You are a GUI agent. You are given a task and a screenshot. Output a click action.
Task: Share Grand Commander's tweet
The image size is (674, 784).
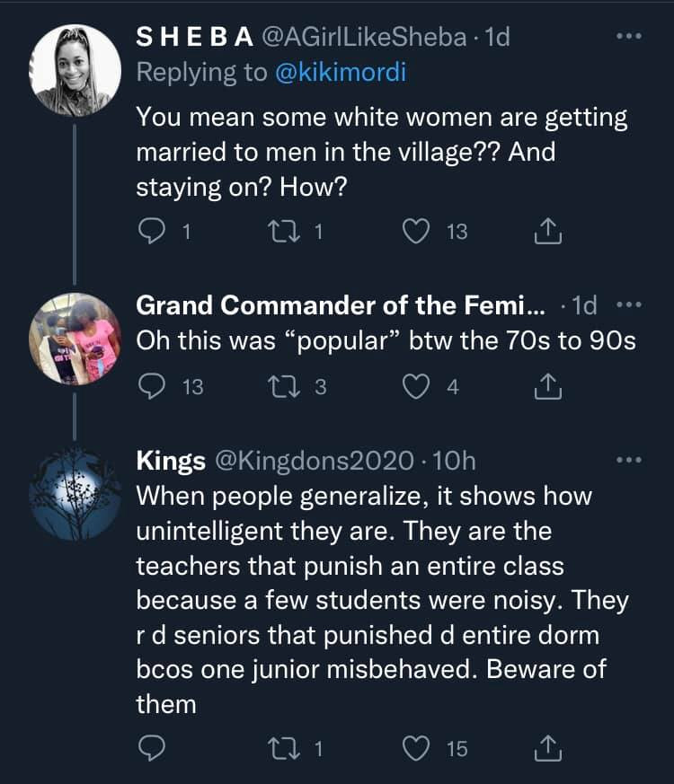coord(547,387)
